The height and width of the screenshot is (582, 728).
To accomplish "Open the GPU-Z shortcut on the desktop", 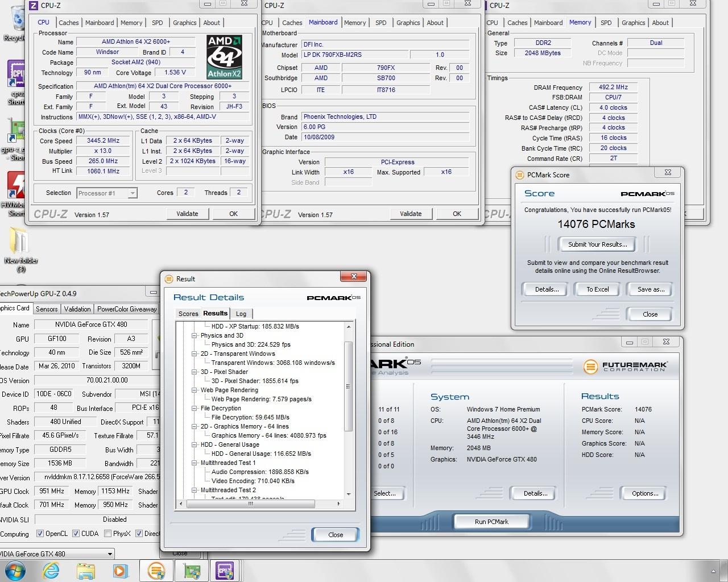I will click(16, 139).
